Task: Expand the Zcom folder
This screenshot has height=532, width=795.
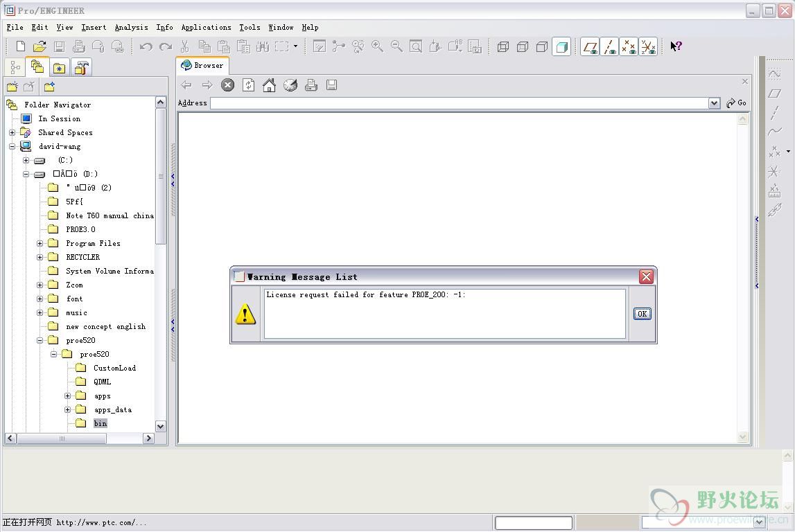Action: [40, 285]
